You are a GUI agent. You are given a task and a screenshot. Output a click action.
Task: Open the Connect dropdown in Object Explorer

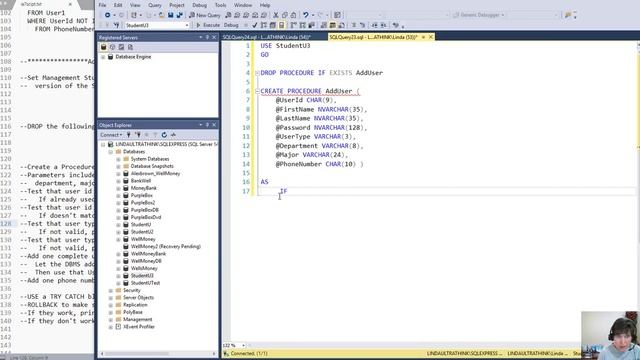click(x=111, y=135)
